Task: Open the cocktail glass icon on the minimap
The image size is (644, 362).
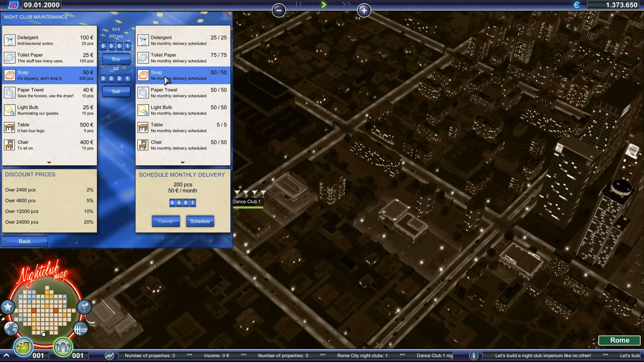Action: pos(84,307)
